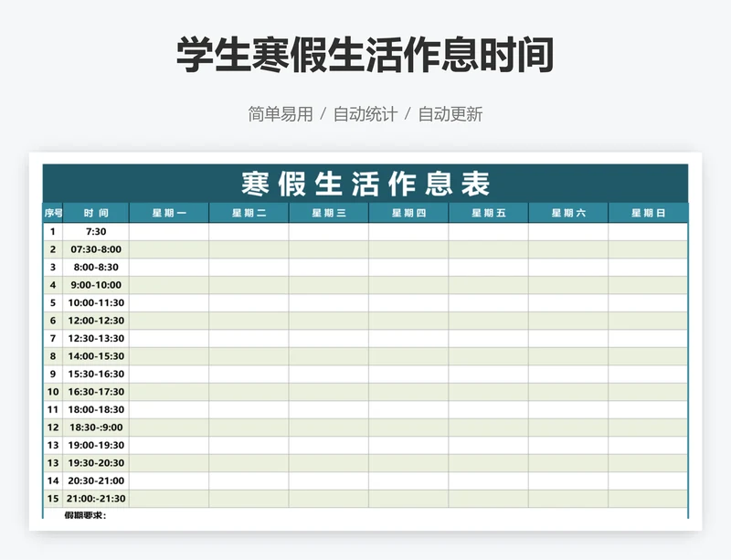Click the 21:00:-21:30 time cell

tap(96, 499)
